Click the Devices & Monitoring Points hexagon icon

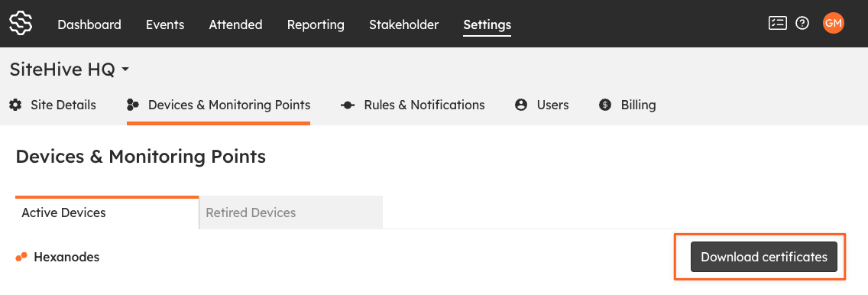click(x=133, y=105)
